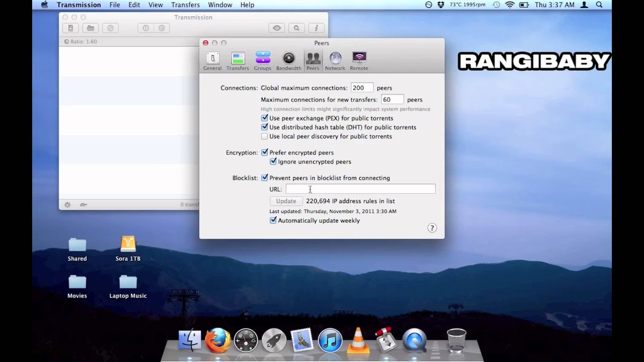Open the Remote preferences pane
This screenshot has width=644, height=362.
[x=359, y=61]
